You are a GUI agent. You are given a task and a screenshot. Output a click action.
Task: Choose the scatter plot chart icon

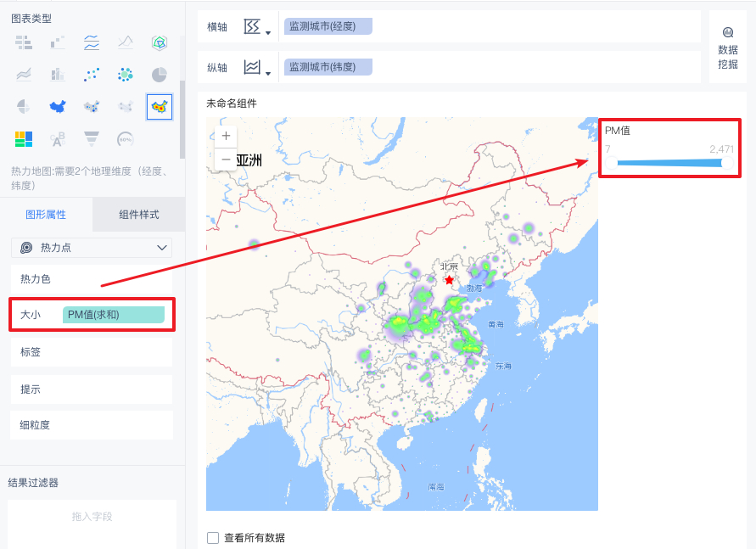pos(92,75)
